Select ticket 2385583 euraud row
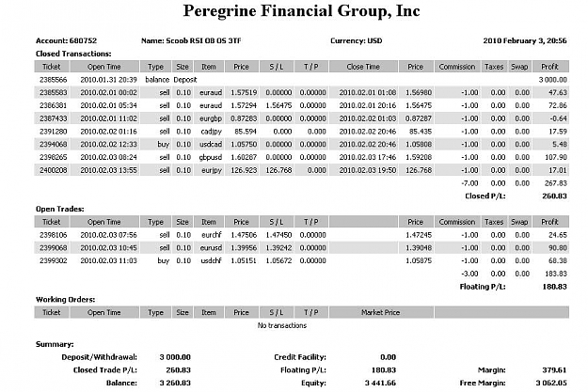This screenshot has width=588, height=392. 301,92
